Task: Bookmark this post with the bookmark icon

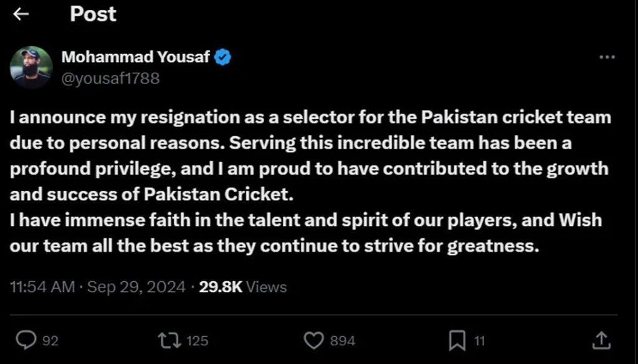Action: (457, 340)
